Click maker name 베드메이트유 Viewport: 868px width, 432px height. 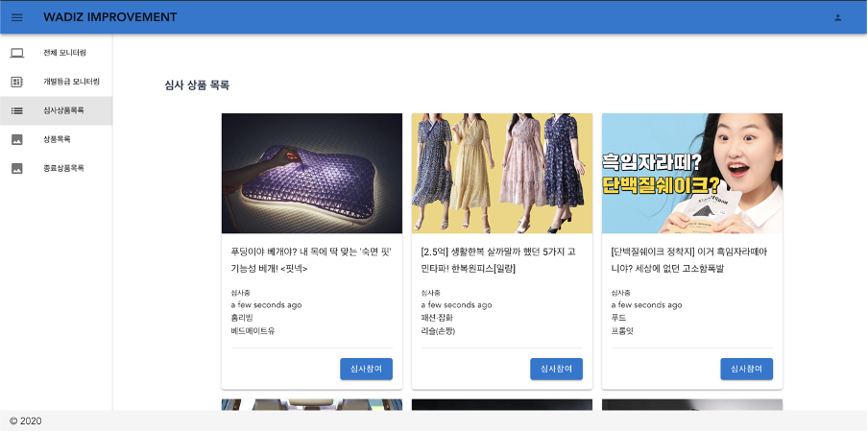tap(253, 331)
